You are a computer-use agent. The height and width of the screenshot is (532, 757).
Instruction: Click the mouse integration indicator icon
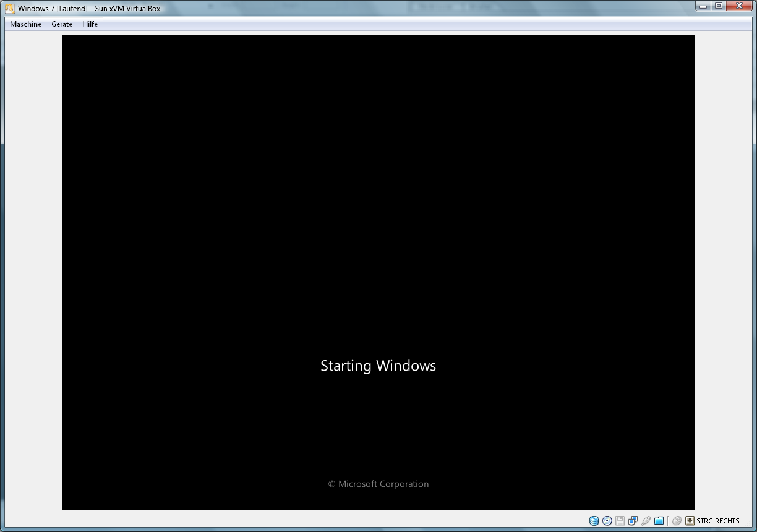pos(677,521)
